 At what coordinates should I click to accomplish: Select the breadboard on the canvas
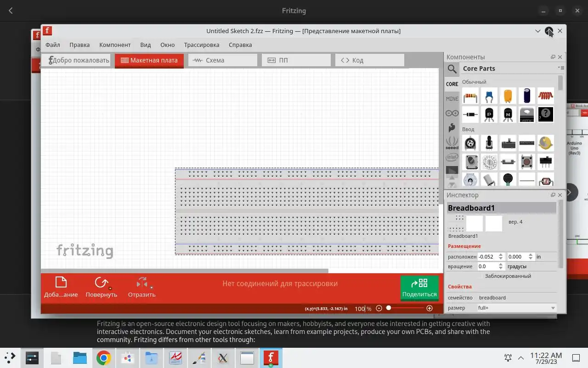pos(307,211)
